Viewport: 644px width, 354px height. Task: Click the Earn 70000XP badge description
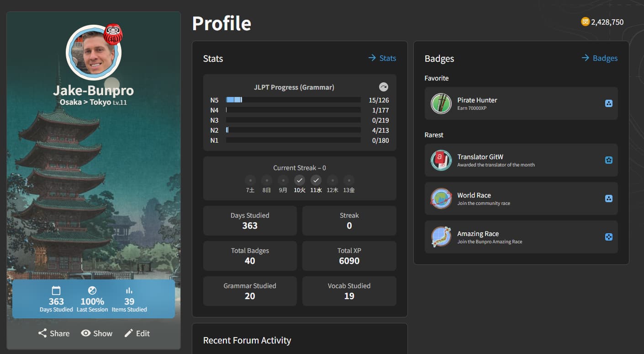click(x=472, y=108)
